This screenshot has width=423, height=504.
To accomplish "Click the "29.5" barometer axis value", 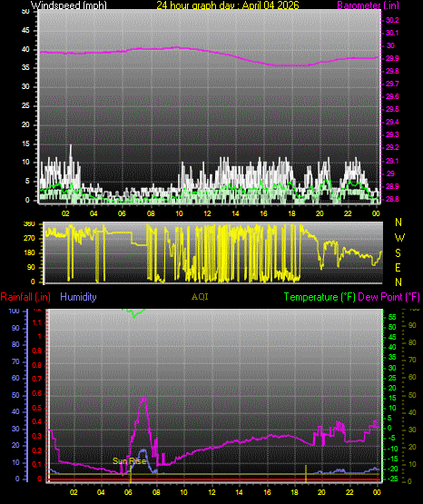I will point(392,109).
